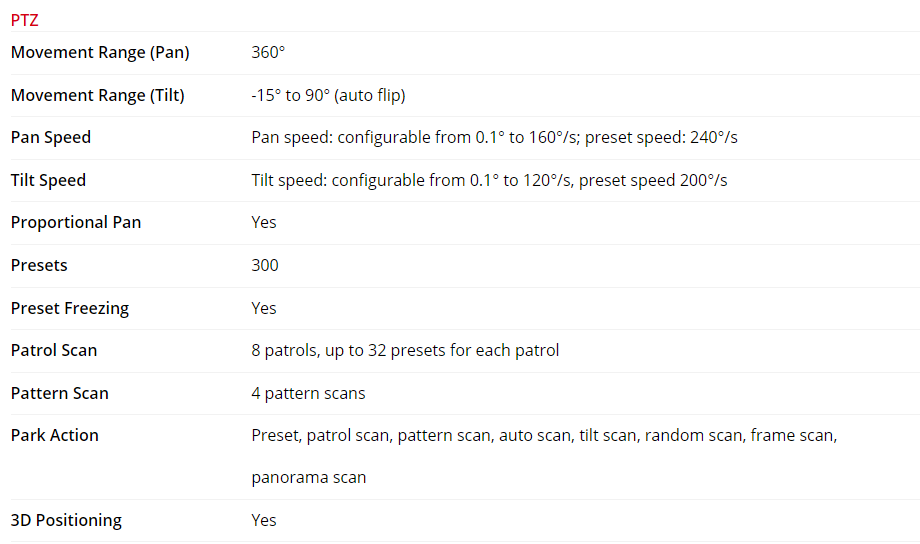Viewport: 920px width, 544px height.
Task: Click the Pattern Scan label
Action: click(x=60, y=394)
